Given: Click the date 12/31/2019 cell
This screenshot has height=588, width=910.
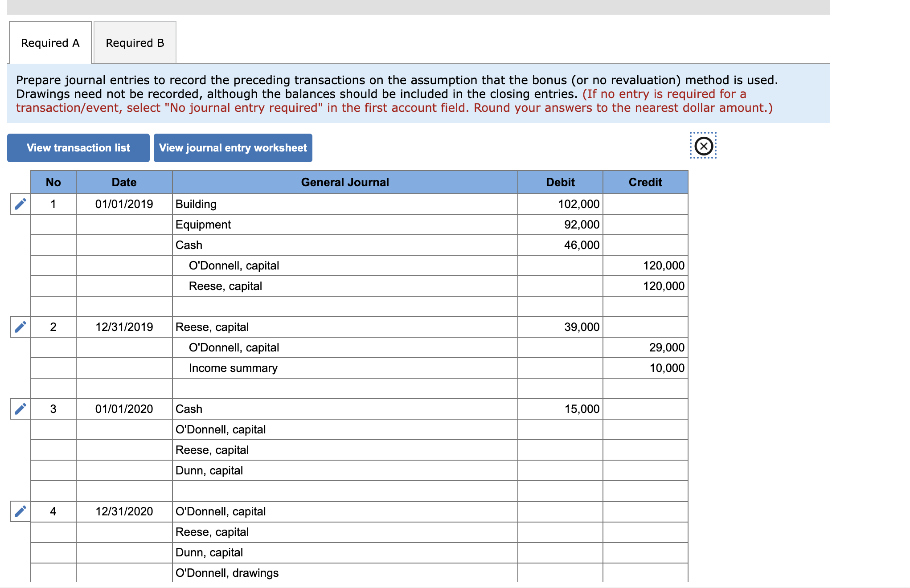Looking at the screenshot, I should [x=124, y=327].
